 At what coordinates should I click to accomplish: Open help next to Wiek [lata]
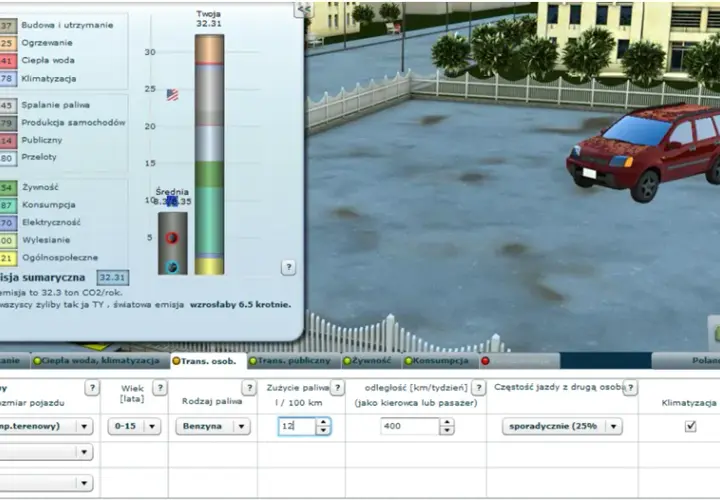coord(160,388)
